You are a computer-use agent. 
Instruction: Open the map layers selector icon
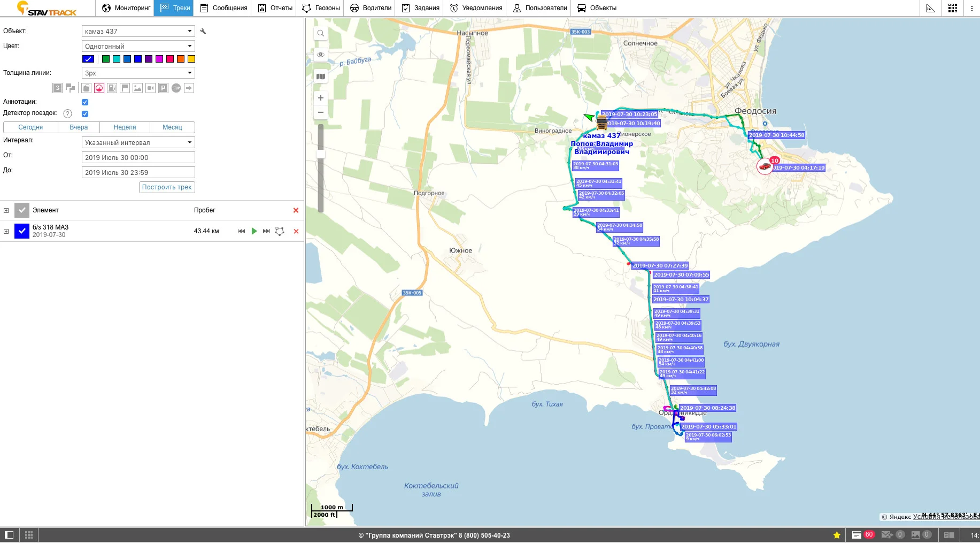click(x=321, y=77)
